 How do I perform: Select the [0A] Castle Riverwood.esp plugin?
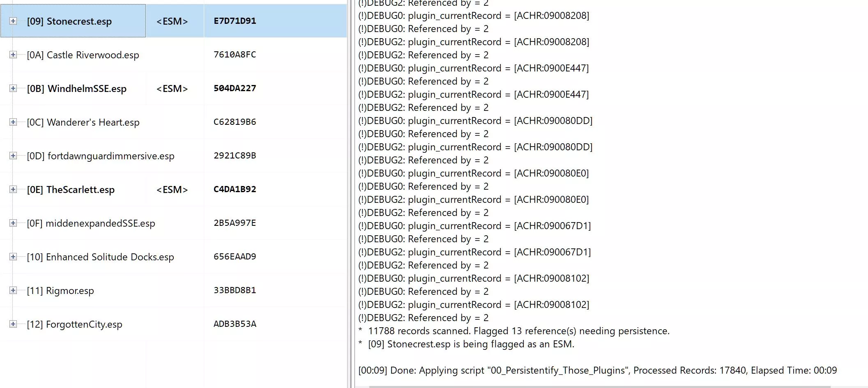[83, 55]
